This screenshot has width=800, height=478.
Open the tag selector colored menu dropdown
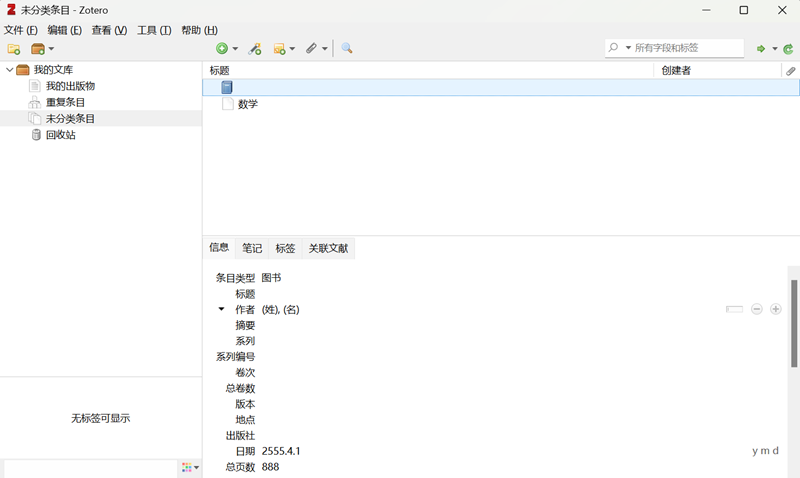click(190, 467)
